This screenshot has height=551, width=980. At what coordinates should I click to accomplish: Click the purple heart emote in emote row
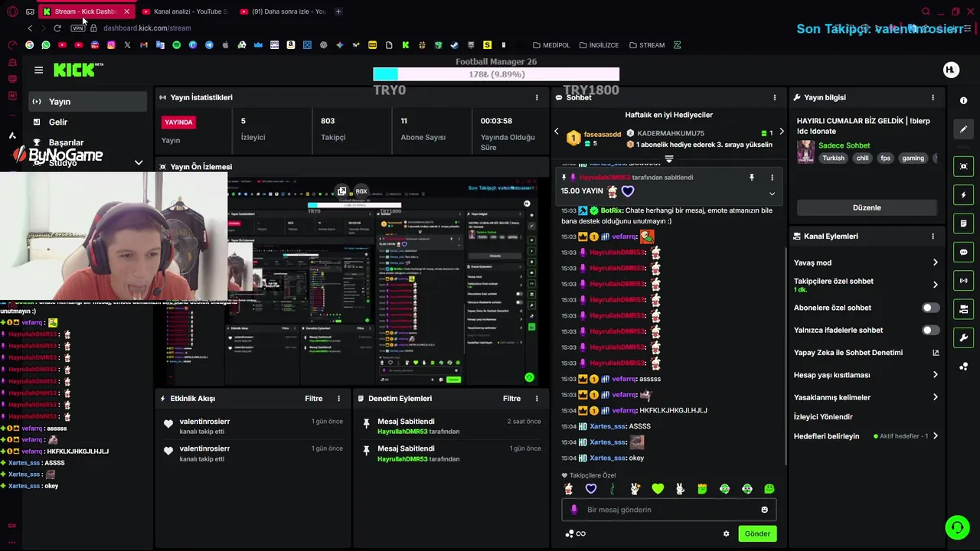pyautogui.click(x=590, y=489)
